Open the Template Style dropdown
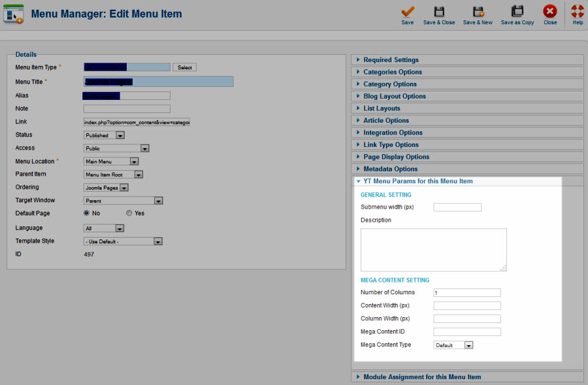The width and height of the screenshot is (588, 385). pyautogui.click(x=123, y=241)
